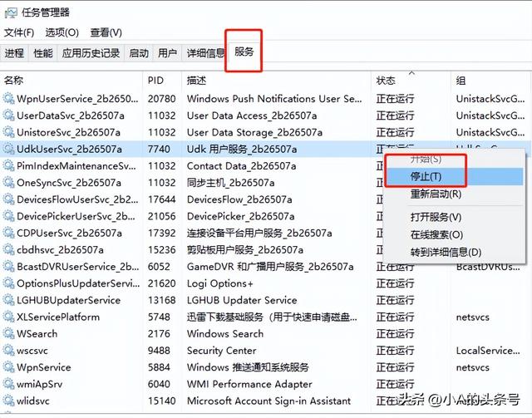532x418 pixels.
Task: Select the cbdhsvc_2b26507a service name
Action: click(x=60, y=249)
